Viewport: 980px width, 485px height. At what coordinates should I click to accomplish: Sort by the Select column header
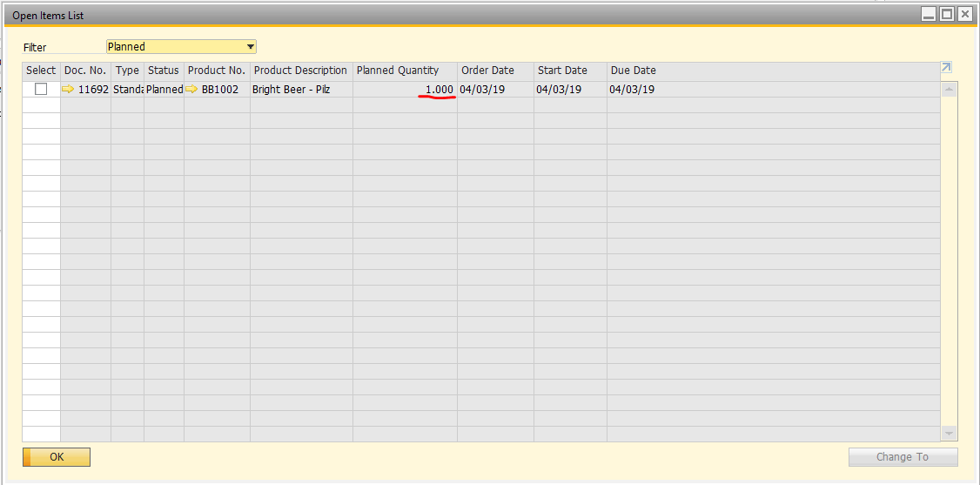[41, 71]
